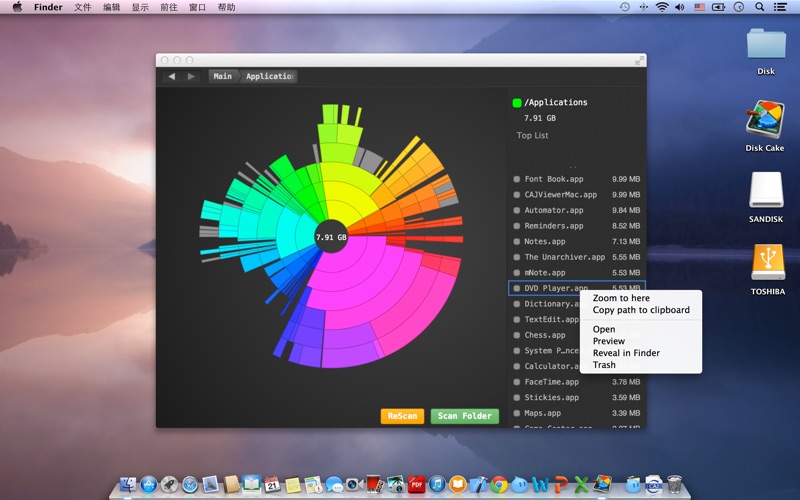This screenshot has height=500, width=800.
Task: Open the Trash in the Dock
Action: (675, 485)
